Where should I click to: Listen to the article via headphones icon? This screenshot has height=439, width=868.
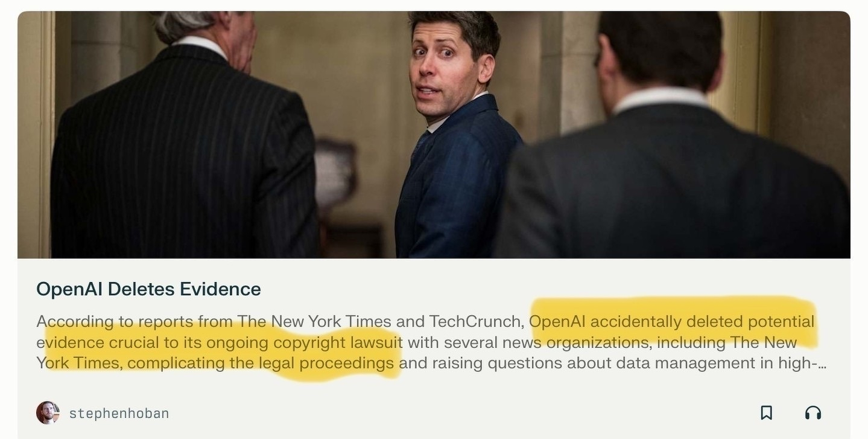click(813, 413)
